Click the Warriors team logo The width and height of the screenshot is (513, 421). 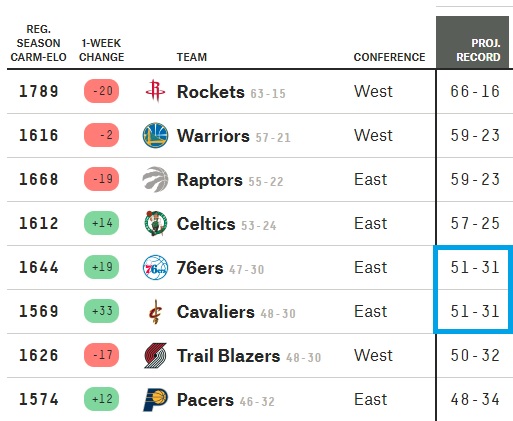pos(155,135)
